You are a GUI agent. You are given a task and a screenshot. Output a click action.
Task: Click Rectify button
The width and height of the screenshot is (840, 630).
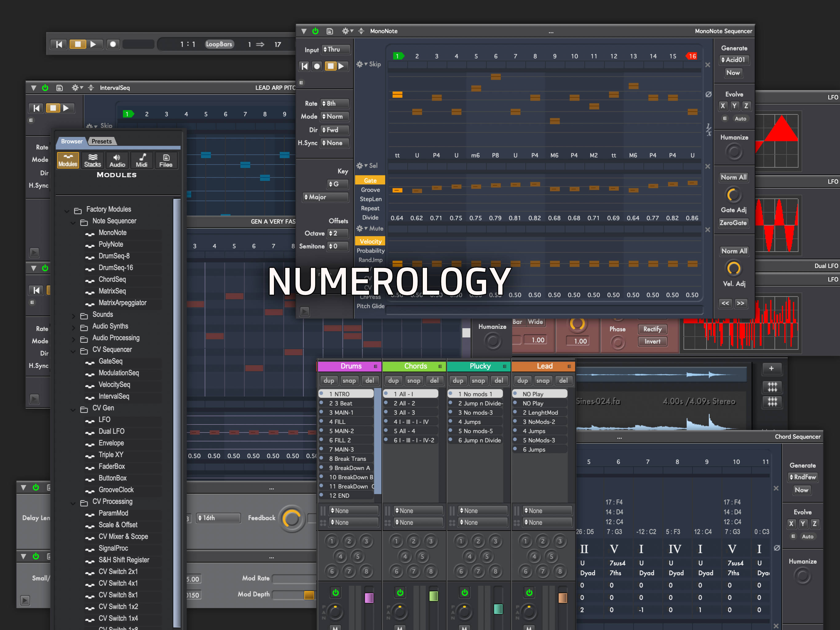pos(652,329)
